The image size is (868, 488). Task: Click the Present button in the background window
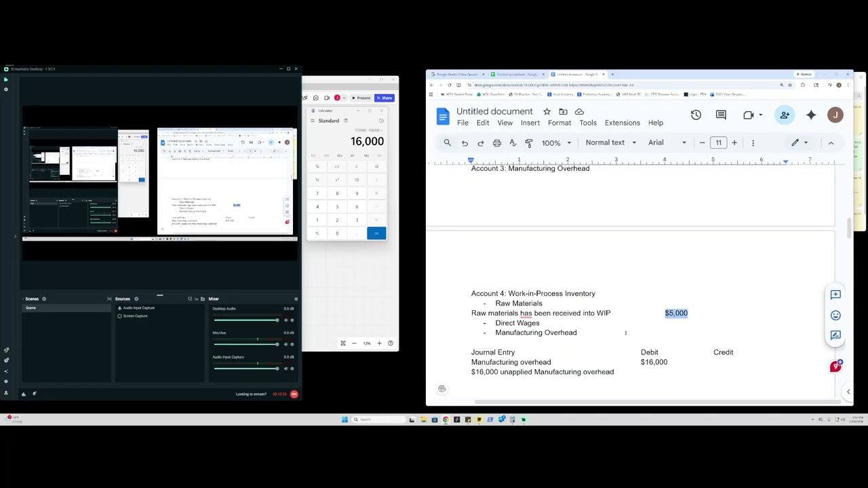pos(361,98)
